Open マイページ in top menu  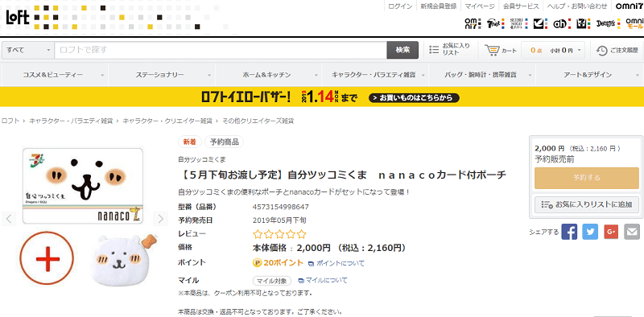480,6
